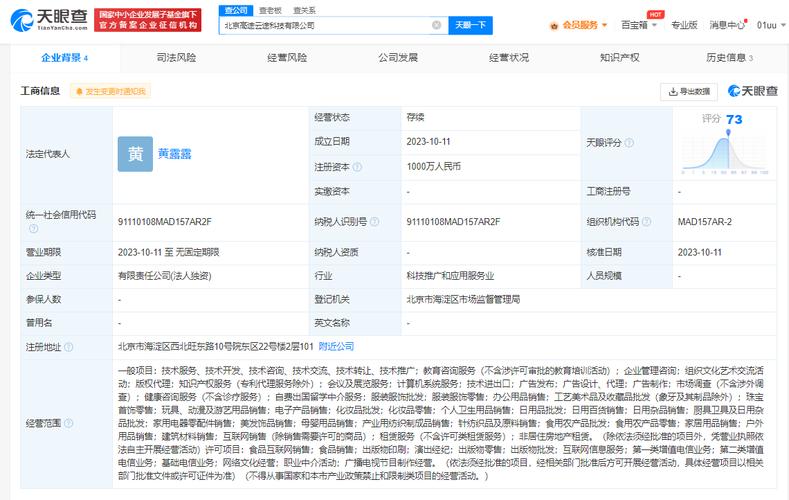Viewport: 789px width, 500px height.
Task: Click the 存续 operating status value
Action: [415, 117]
